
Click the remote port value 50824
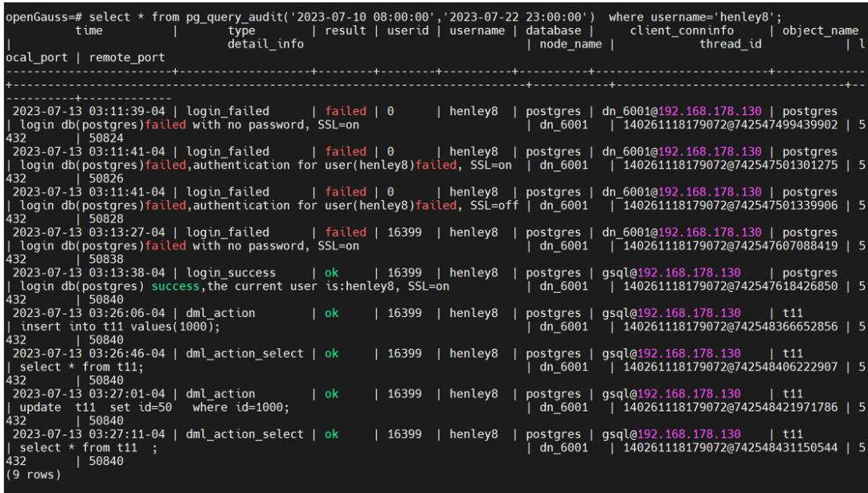106,138
